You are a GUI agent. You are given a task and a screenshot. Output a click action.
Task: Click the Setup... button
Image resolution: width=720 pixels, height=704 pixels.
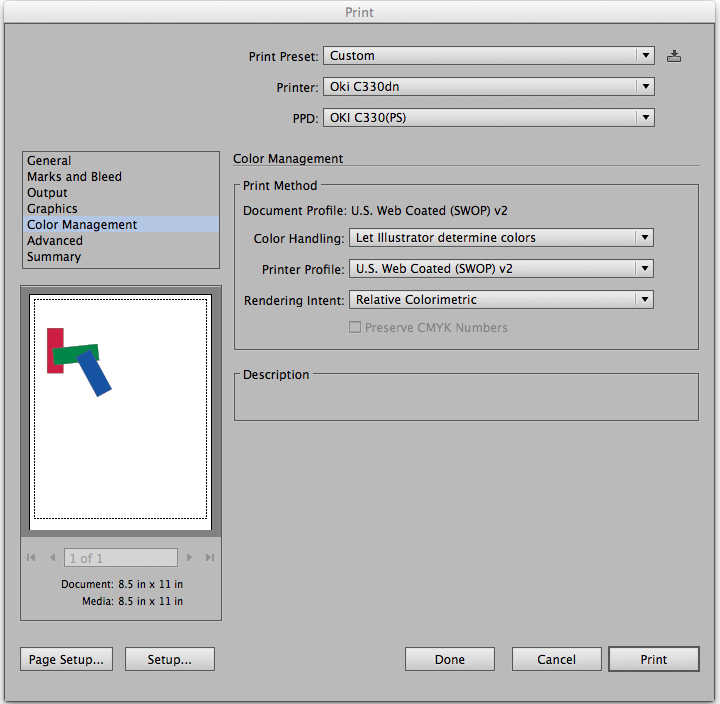(x=169, y=659)
